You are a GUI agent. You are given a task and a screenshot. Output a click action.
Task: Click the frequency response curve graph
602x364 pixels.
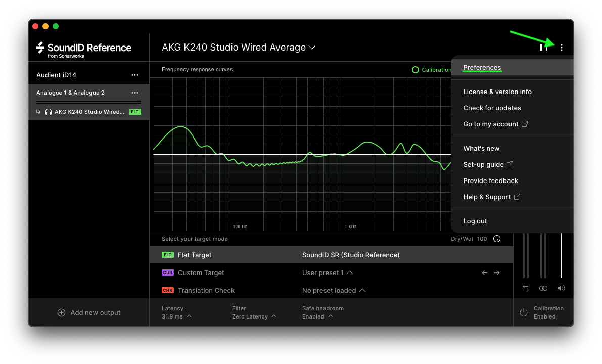coord(302,154)
